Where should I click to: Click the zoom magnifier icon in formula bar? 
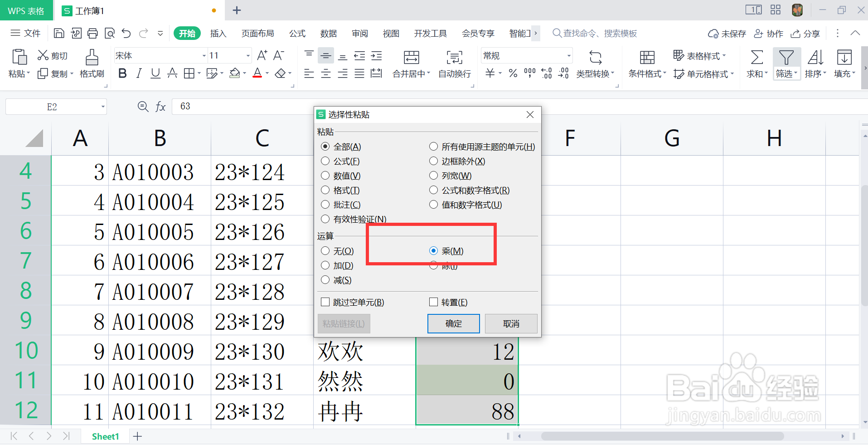pyautogui.click(x=143, y=107)
